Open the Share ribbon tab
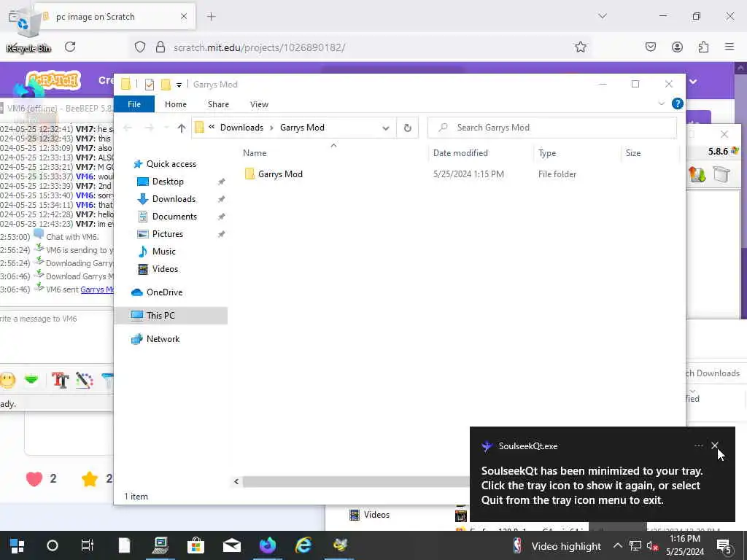Image resolution: width=747 pixels, height=560 pixels. (218, 104)
